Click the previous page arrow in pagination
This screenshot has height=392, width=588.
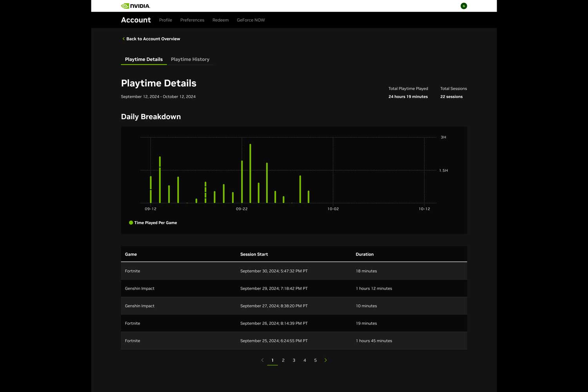[x=262, y=360]
